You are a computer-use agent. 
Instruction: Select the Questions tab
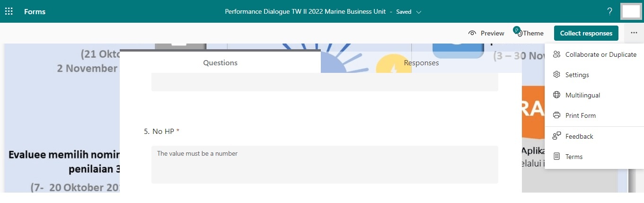[220, 63]
